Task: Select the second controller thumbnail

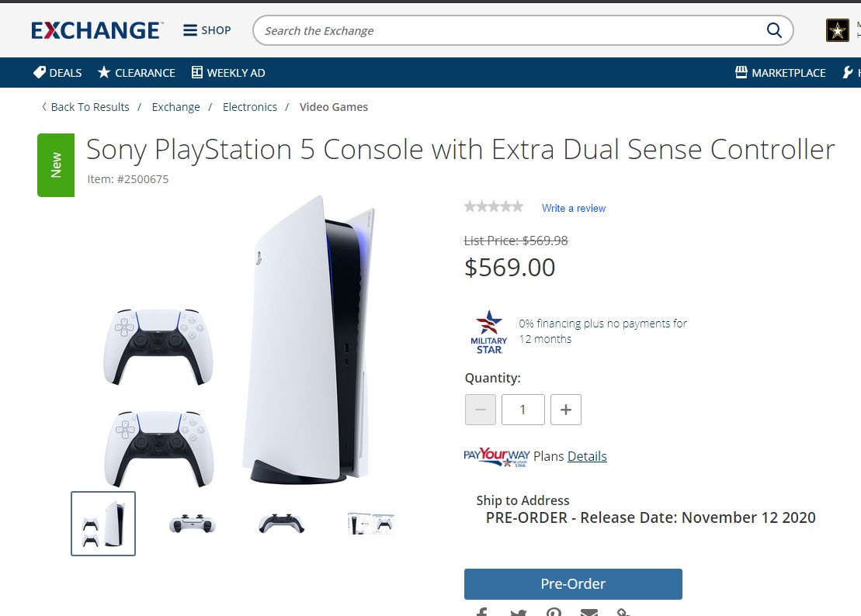Action: pyautogui.click(x=281, y=524)
